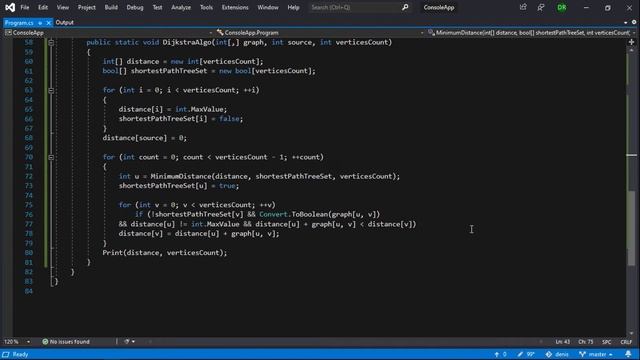This screenshot has height=360, width=640.
Task: Open the Window menu
Action: click(x=268, y=7)
